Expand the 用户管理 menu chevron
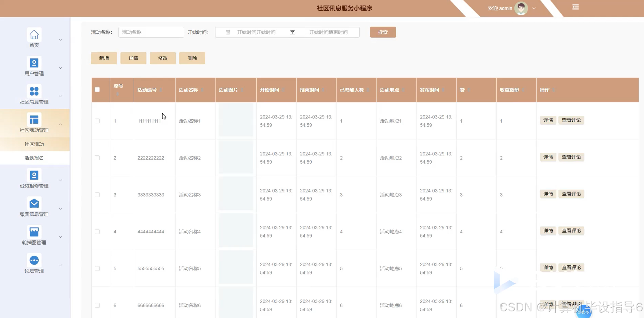This screenshot has width=644, height=318. click(x=61, y=68)
